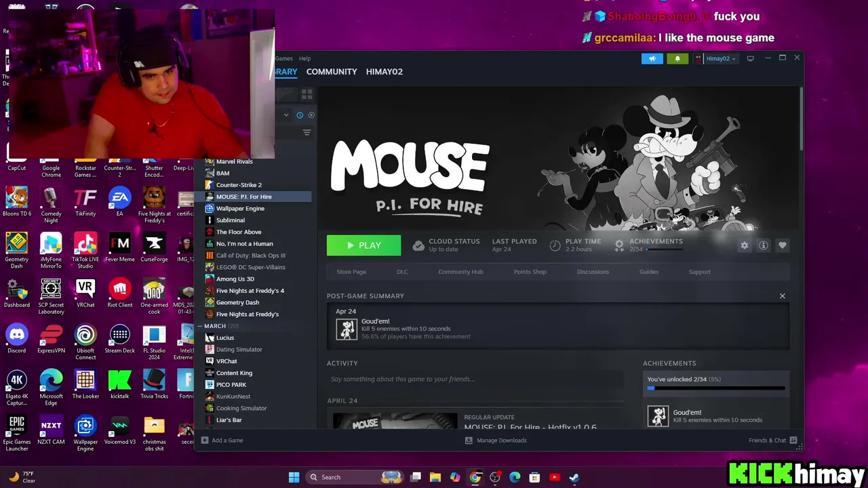Select Liar's Bar in library list
868x488 pixels.
tap(229, 420)
